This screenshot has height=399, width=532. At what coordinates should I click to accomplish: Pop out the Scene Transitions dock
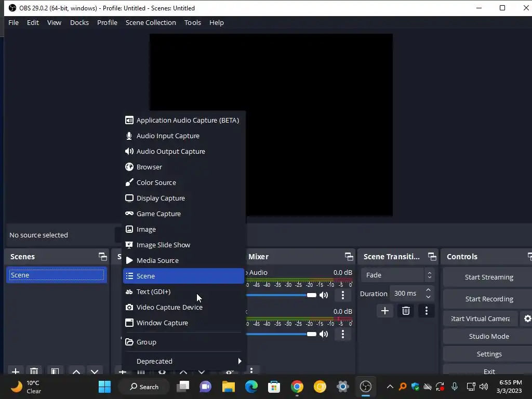coord(432,257)
